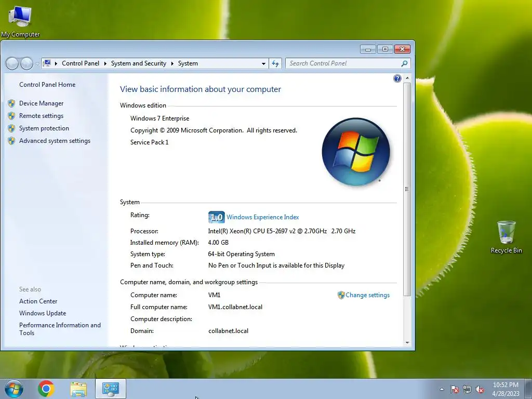Open System protection link
532x399 pixels.
click(44, 128)
